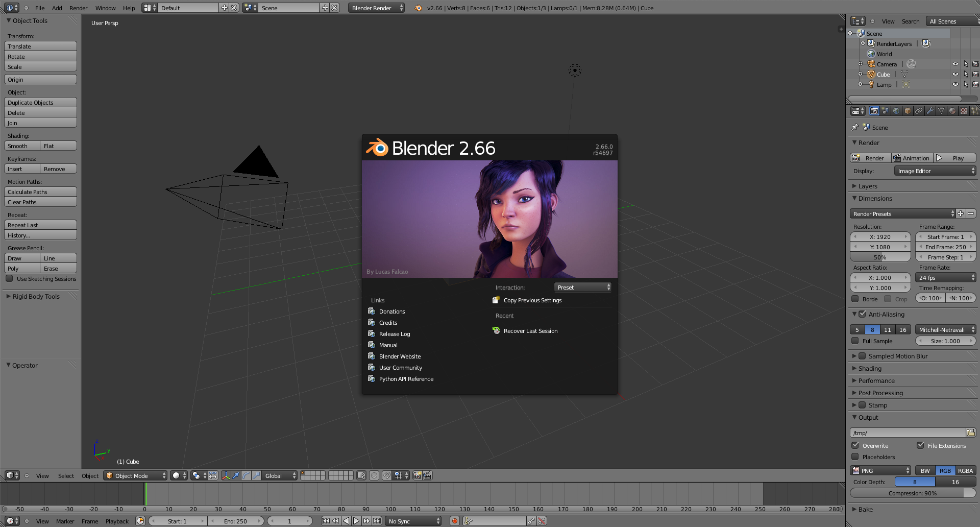Expand the Performance panel
This screenshot has height=527, width=980.
tap(876, 380)
